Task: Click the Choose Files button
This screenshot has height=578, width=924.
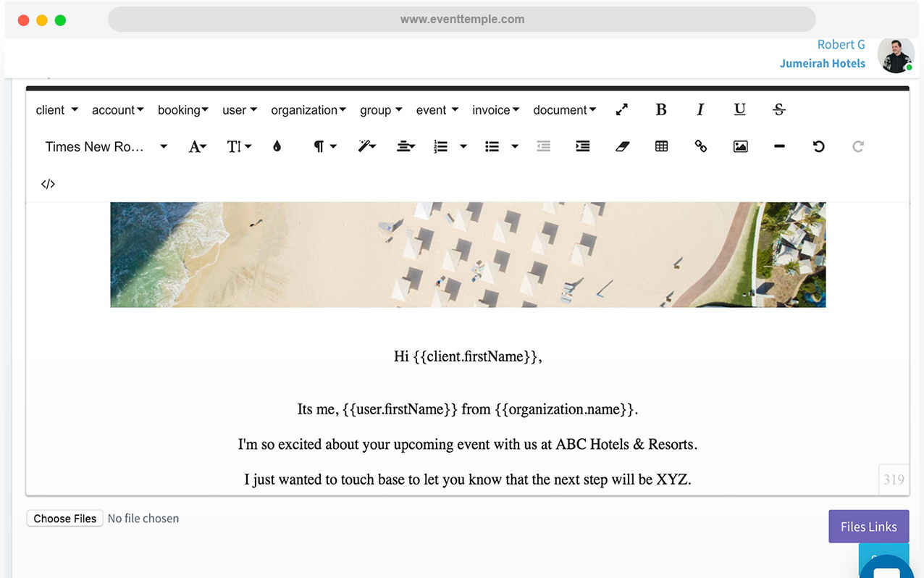Action: pyautogui.click(x=65, y=519)
